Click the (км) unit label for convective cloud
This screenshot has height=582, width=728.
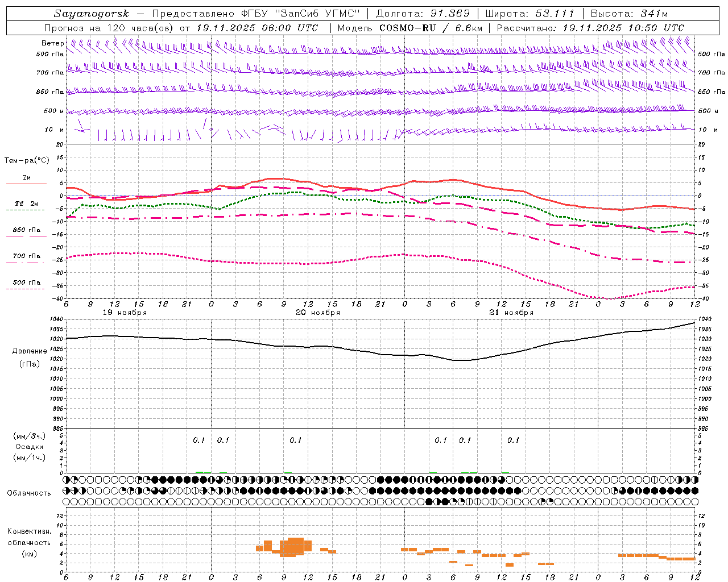30,554
